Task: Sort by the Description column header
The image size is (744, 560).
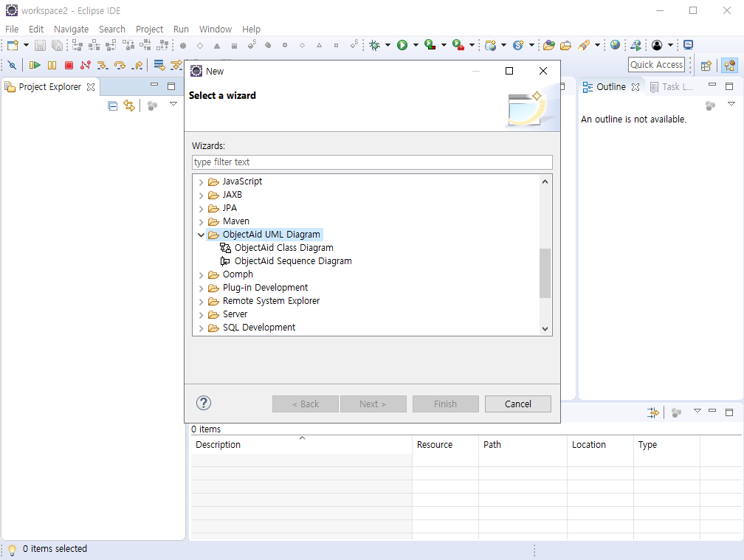Action: pos(301,444)
